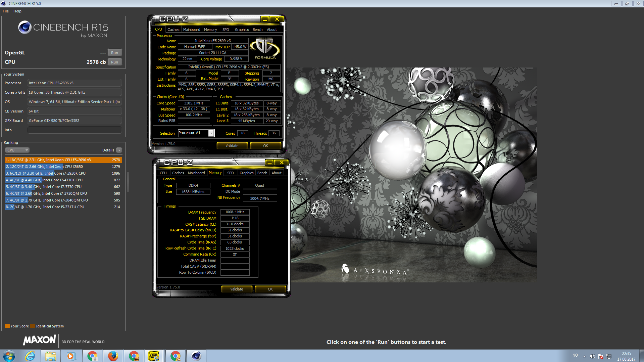Select ranking row Core i7-3930K

(x=63, y=173)
